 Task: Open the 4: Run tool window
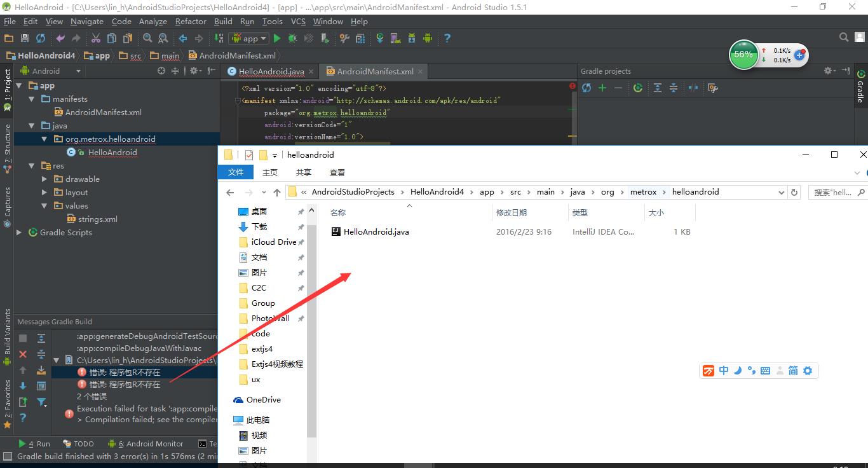35,444
